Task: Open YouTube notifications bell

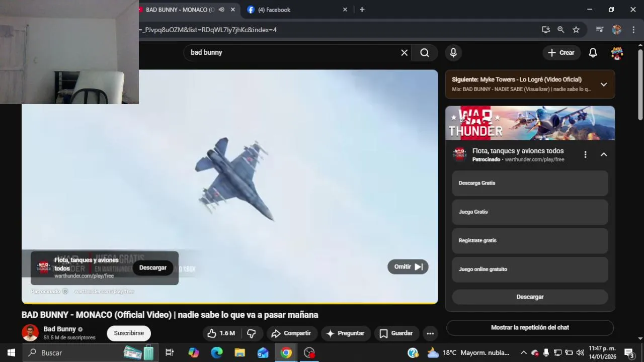Action: [593, 53]
